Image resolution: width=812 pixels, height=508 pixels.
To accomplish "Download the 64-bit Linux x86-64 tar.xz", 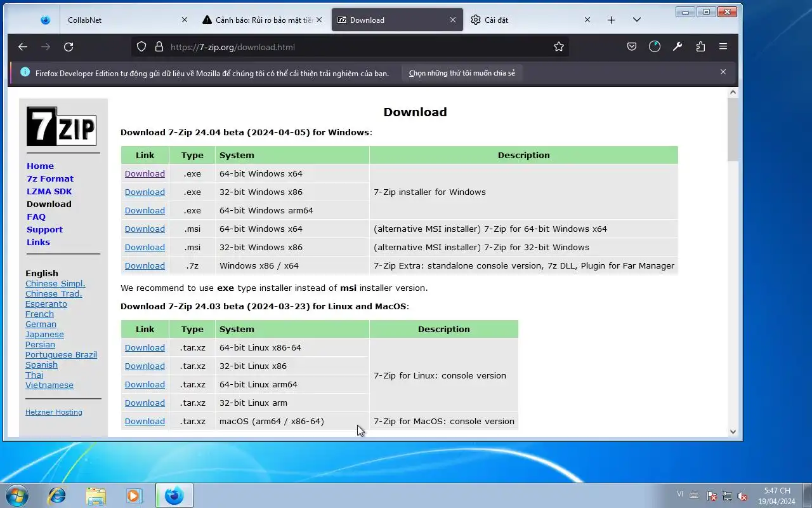I will (145, 347).
